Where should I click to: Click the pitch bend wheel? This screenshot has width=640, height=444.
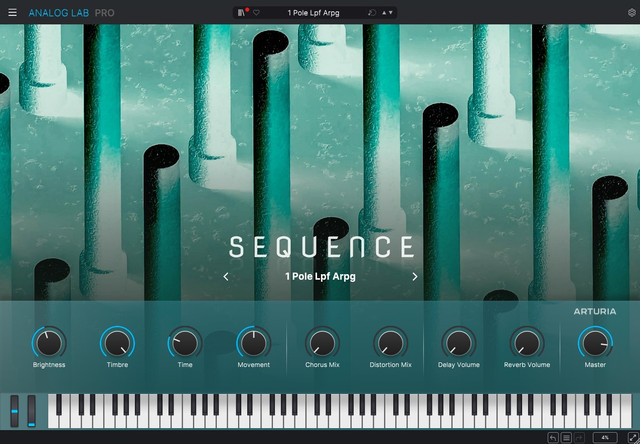tap(14, 411)
